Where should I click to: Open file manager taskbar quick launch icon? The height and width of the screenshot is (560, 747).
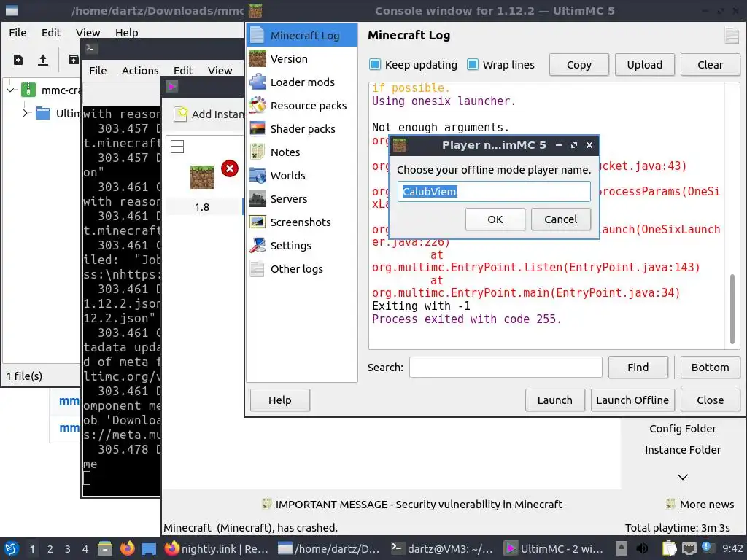(x=105, y=548)
